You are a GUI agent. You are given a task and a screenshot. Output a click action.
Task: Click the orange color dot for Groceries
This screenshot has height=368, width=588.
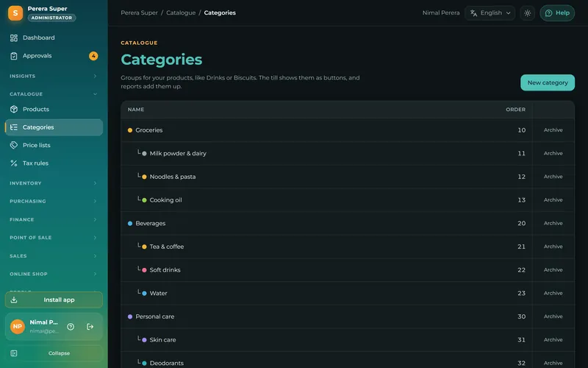tap(130, 130)
